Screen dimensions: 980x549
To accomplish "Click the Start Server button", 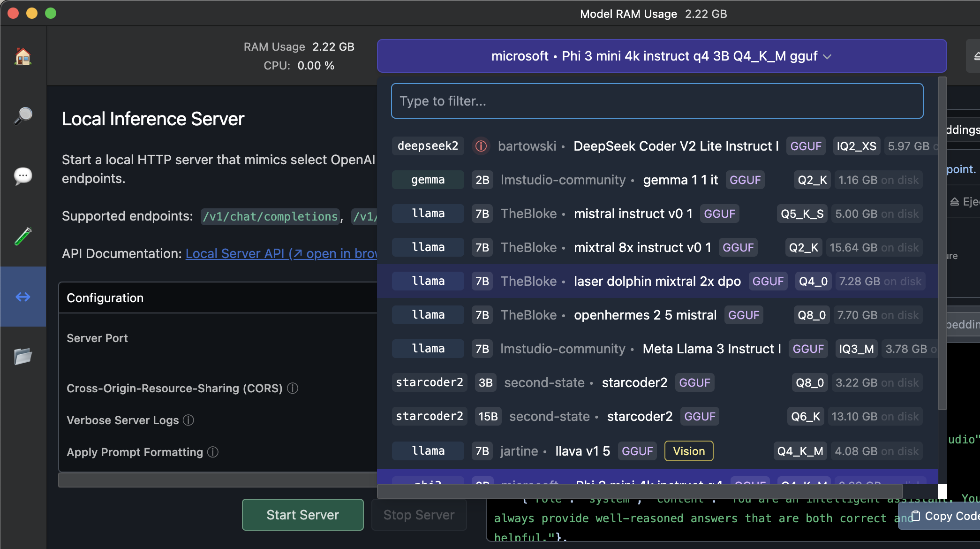I will pyautogui.click(x=302, y=515).
